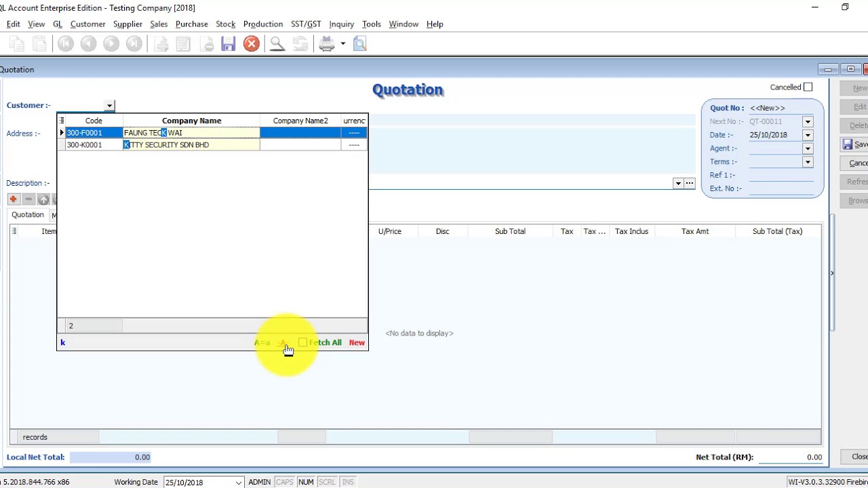
Task: Click the customer grid column chooser icon
Action: pyautogui.click(x=62, y=121)
